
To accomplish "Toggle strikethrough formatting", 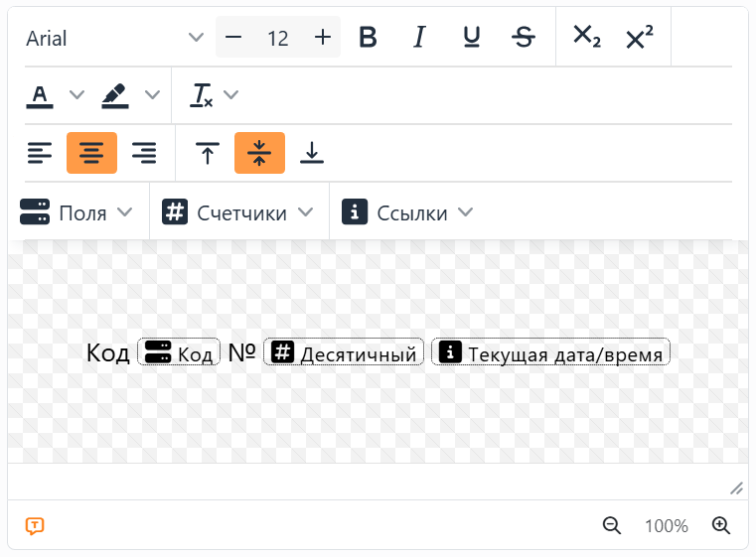I will click(524, 37).
